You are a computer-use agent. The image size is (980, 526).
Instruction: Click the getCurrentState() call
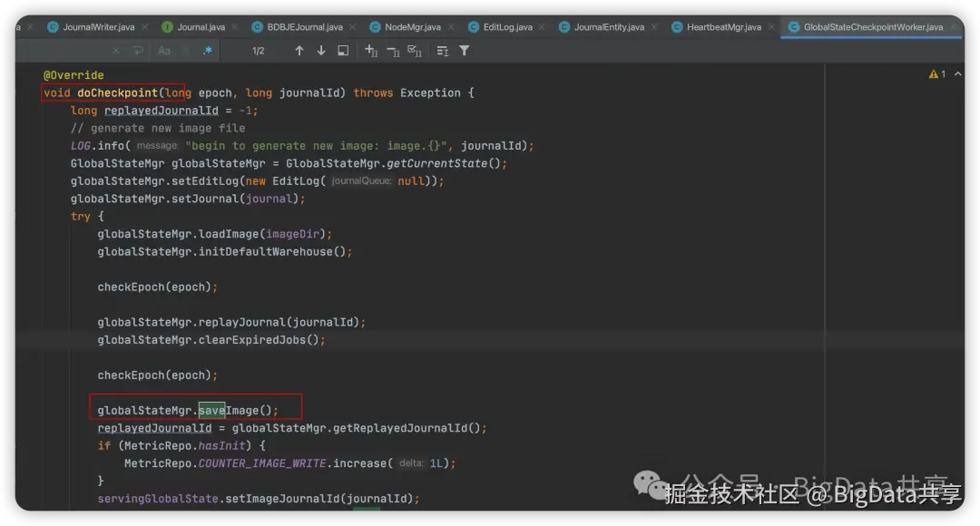click(443, 163)
